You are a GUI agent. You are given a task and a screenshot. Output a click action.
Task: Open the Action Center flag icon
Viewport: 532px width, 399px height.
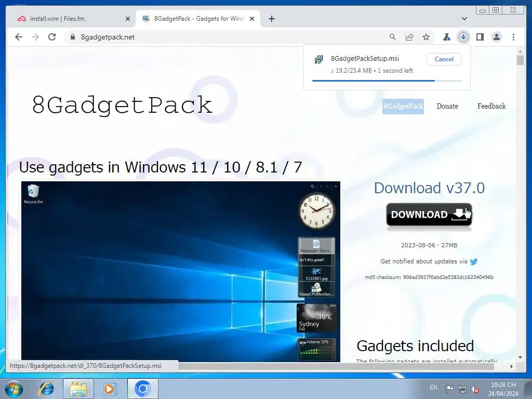coord(449,389)
